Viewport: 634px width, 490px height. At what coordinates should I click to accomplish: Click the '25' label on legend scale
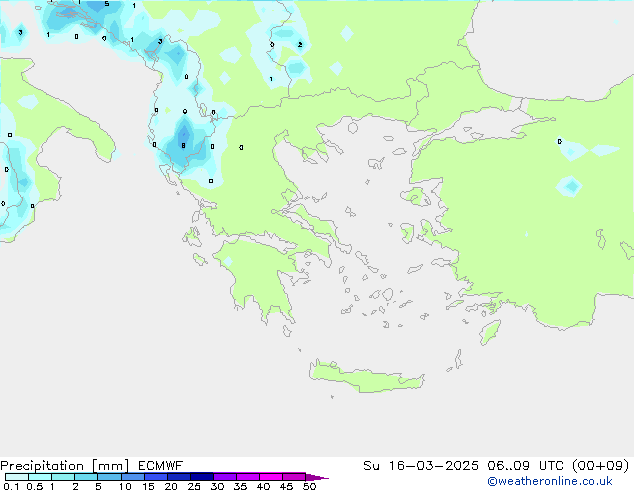(x=194, y=486)
